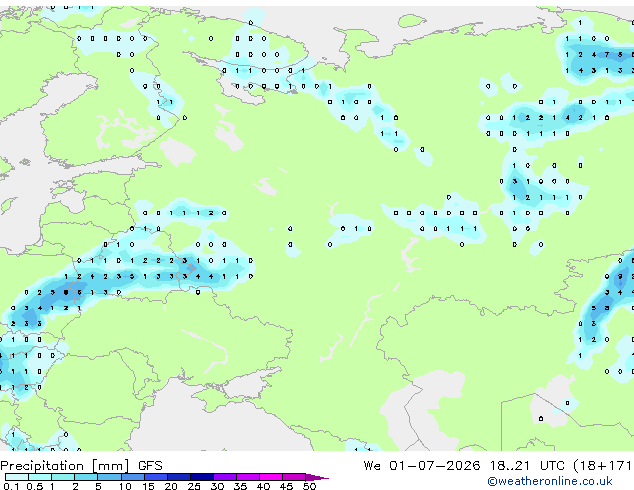Pick the 0.1–0.5 mm legend color swatch

pos(17,477)
